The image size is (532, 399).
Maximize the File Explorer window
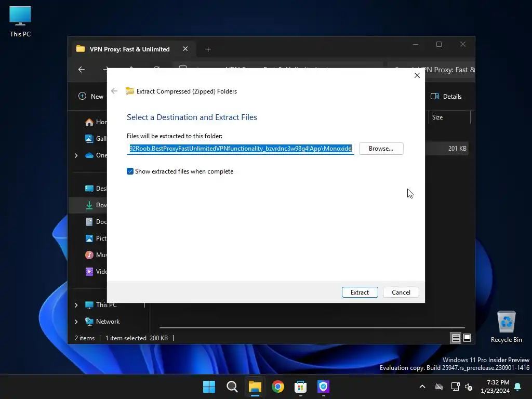pyautogui.click(x=439, y=45)
